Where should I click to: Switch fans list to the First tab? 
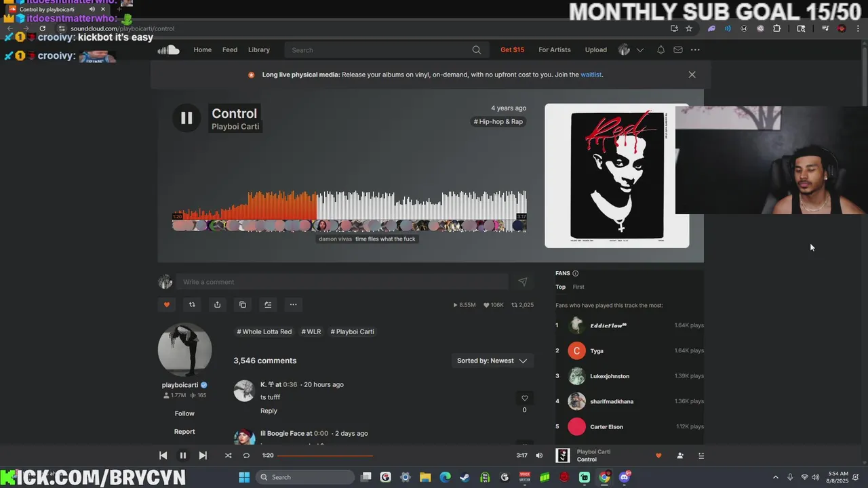(578, 287)
